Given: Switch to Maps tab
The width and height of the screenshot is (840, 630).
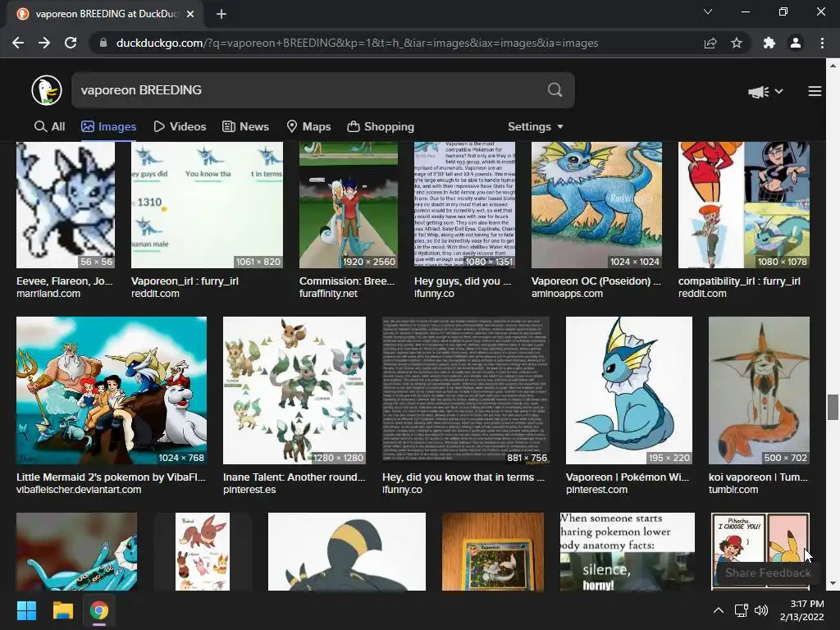Looking at the screenshot, I should pos(308,126).
